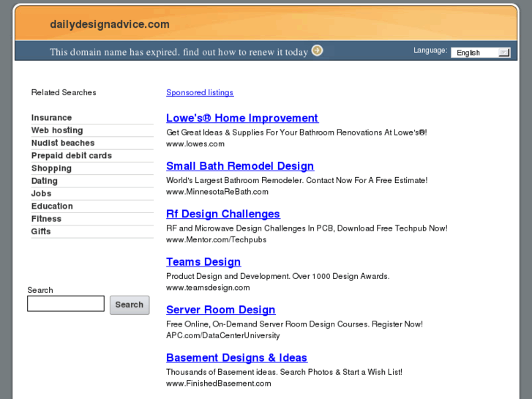Select Dating related search
Screen dimensions: 532x399
point(45,181)
